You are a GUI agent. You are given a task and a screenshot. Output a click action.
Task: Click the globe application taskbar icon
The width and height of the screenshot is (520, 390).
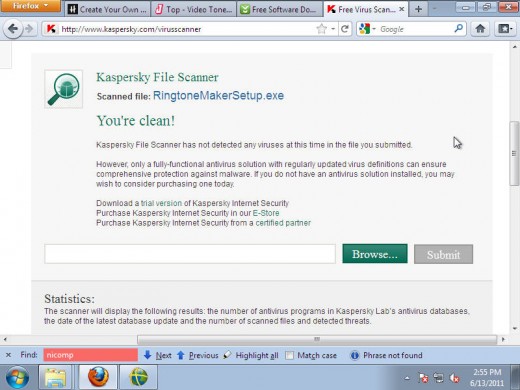click(138, 377)
